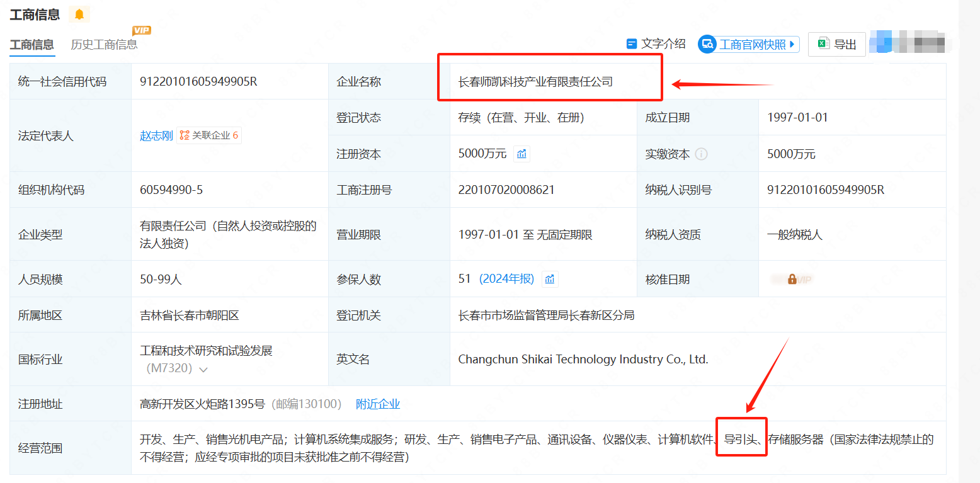Click 工商注册号 value 220107020008621
Viewport: 980px width, 483px height.
click(506, 190)
